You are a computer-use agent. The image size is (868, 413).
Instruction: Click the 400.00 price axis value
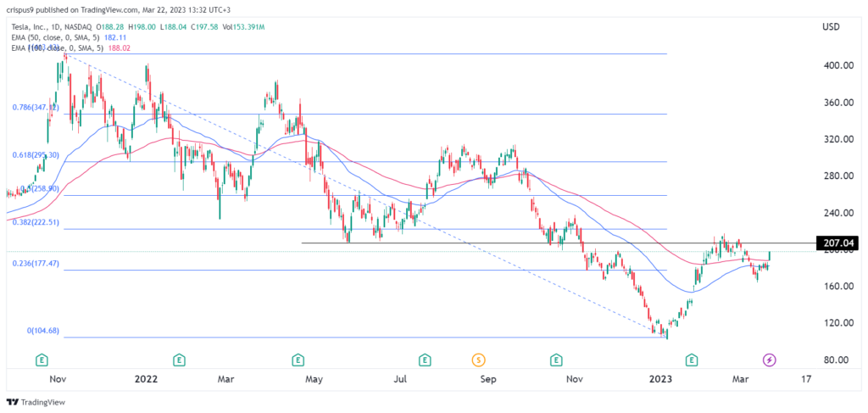[x=837, y=66]
